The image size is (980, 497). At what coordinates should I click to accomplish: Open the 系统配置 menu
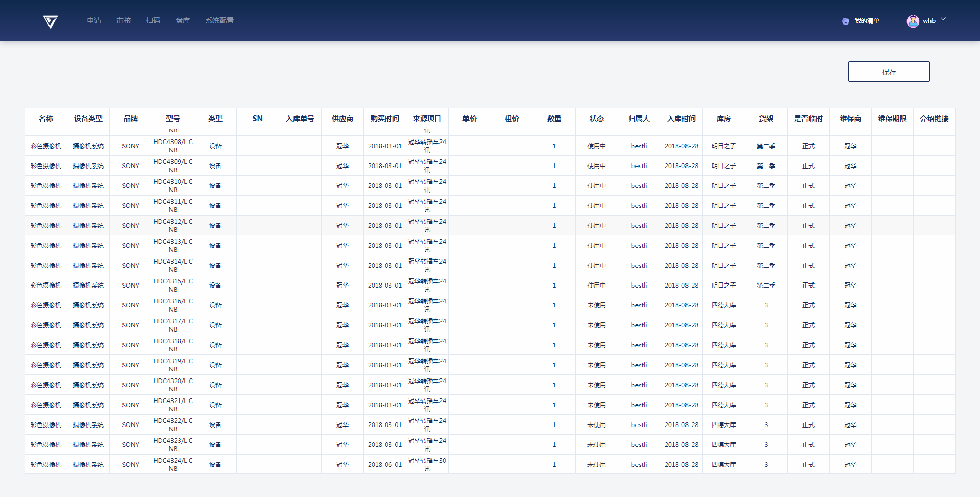coord(219,21)
